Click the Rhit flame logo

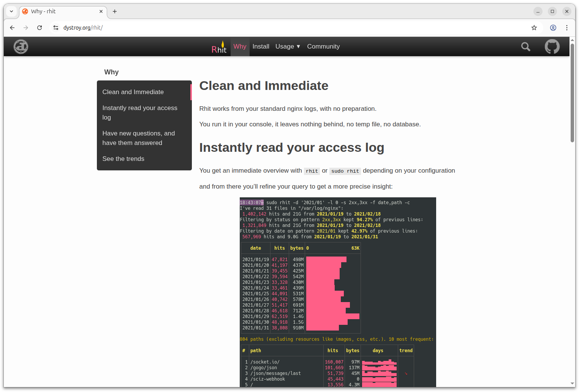(219, 47)
